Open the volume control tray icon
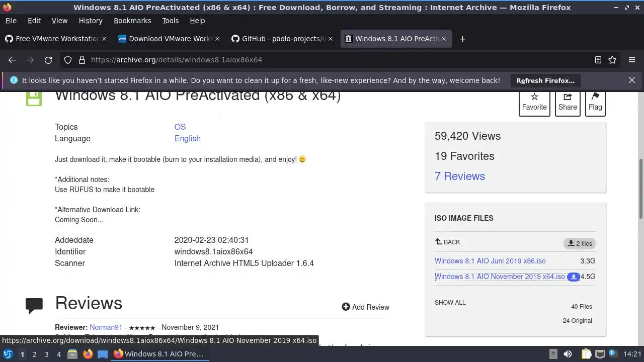The image size is (644, 362). pos(568,354)
